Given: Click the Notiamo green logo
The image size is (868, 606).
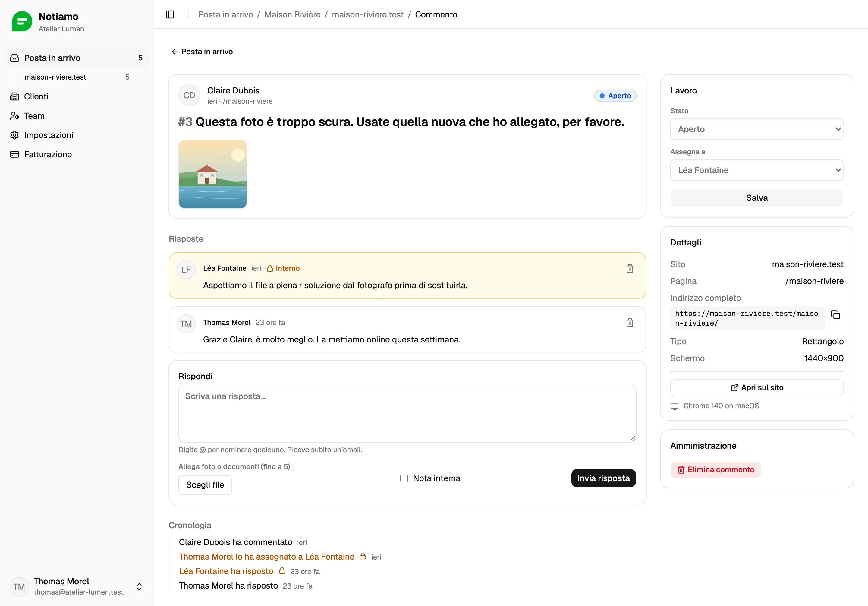Looking at the screenshot, I should point(22,21).
